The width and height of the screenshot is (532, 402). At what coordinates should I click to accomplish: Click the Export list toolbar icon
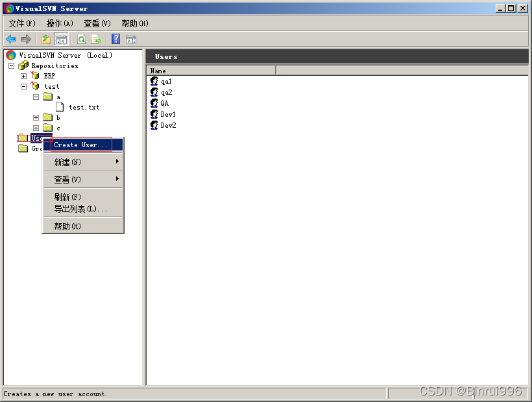click(x=97, y=40)
